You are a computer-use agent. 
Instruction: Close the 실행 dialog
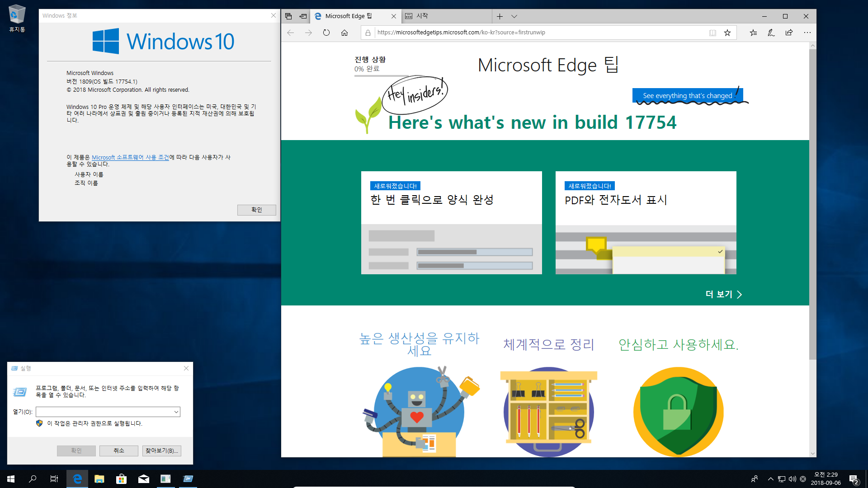186,368
